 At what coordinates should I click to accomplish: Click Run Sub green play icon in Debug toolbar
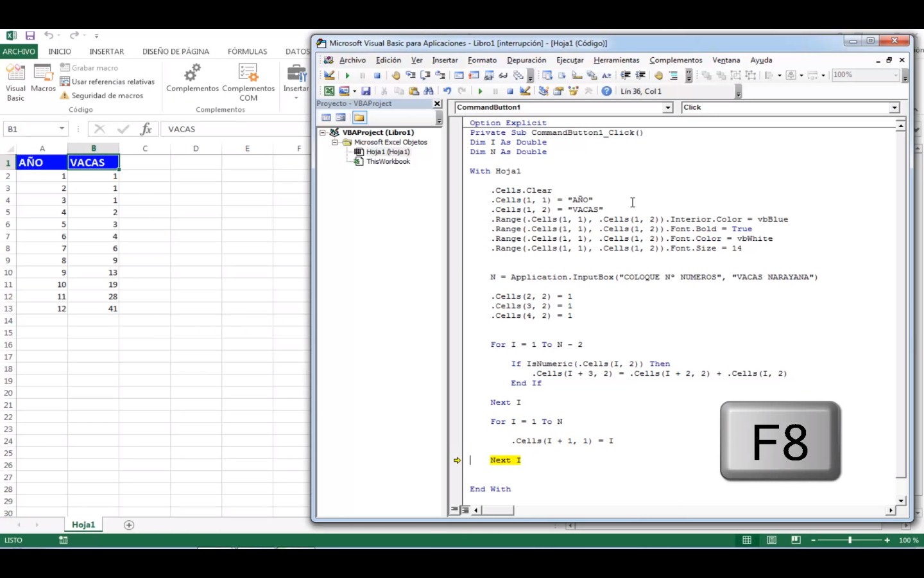pyautogui.click(x=347, y=75)
